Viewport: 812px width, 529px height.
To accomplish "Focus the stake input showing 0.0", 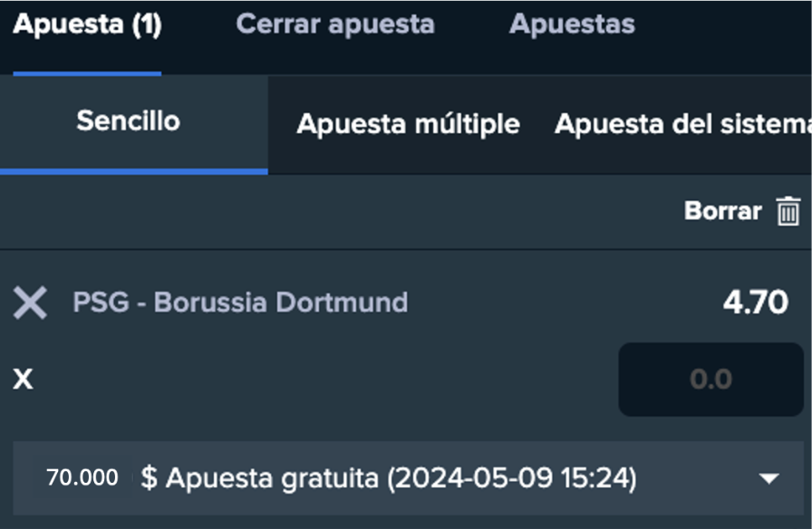I will tap(710, 379).
